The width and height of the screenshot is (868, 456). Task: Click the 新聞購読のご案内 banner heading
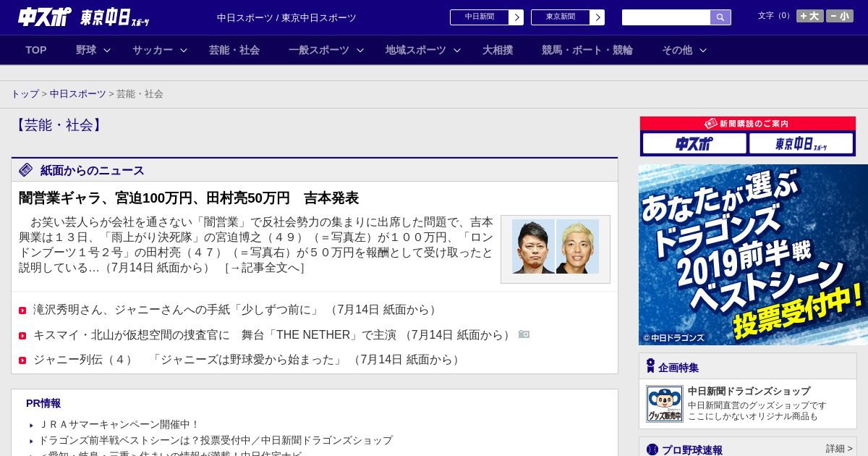[x=748, y=124]
